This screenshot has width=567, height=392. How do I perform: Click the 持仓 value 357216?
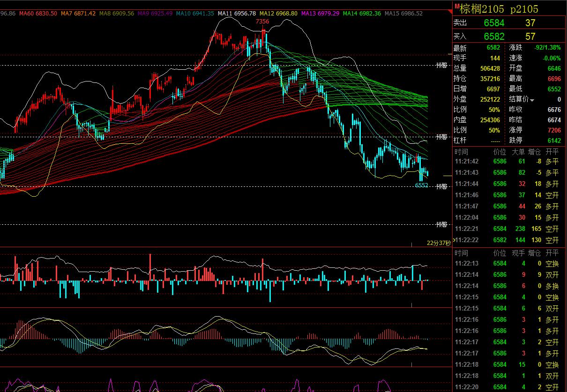click(x=490, y=79)
